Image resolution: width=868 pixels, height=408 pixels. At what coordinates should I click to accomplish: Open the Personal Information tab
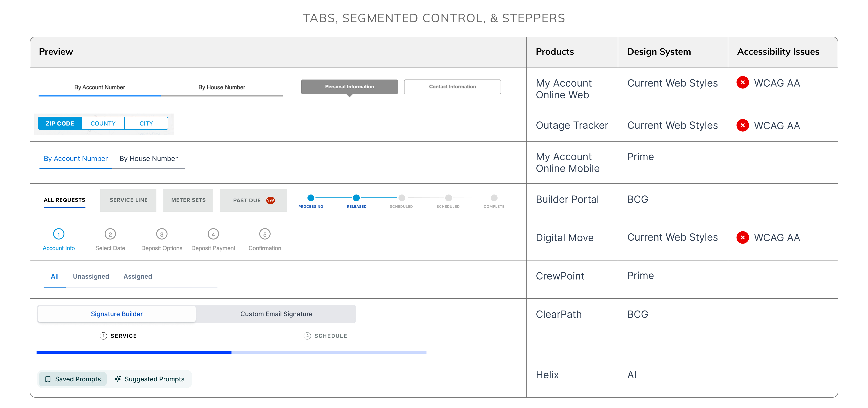(x=349, y=87)
